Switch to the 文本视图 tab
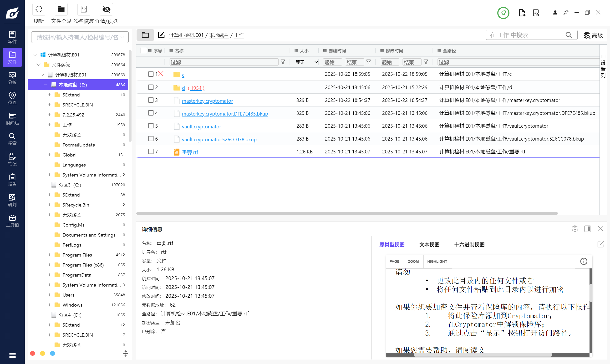Image resolution: width=610 pixels, height=364 pixels. [x=429, y=245]
